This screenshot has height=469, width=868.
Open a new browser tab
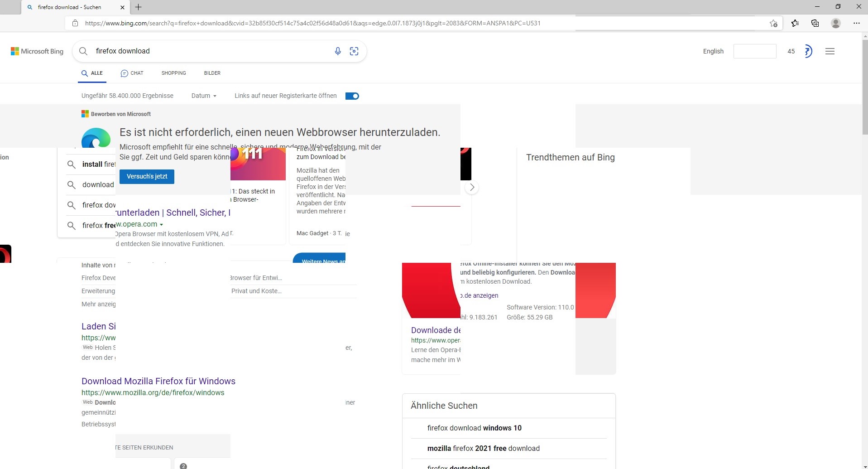139,7
